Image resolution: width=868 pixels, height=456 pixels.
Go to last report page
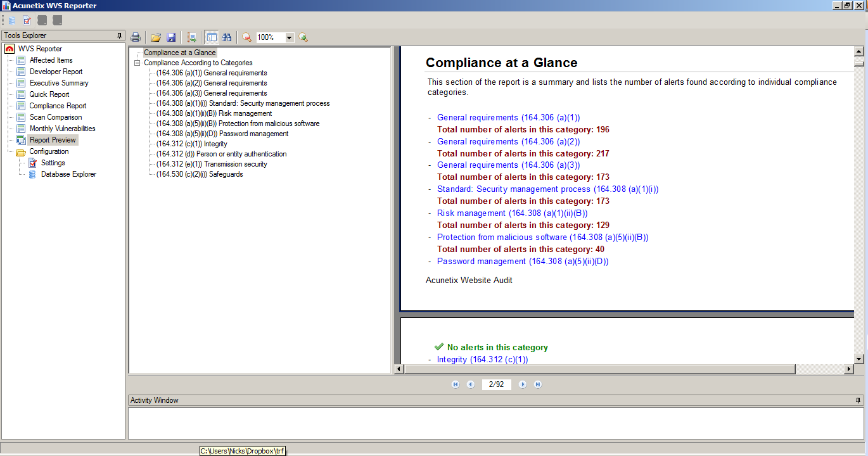(x=538, y=384)
